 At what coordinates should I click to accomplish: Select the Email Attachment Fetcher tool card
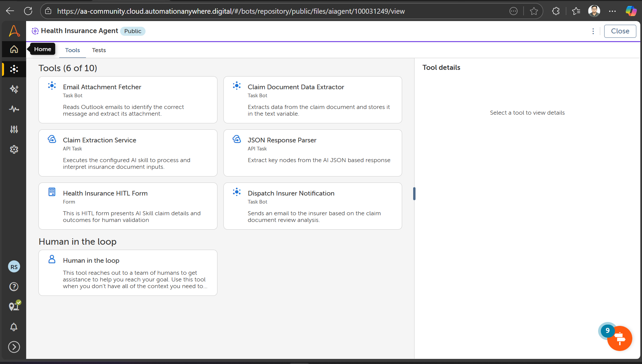tap(128, 100)
